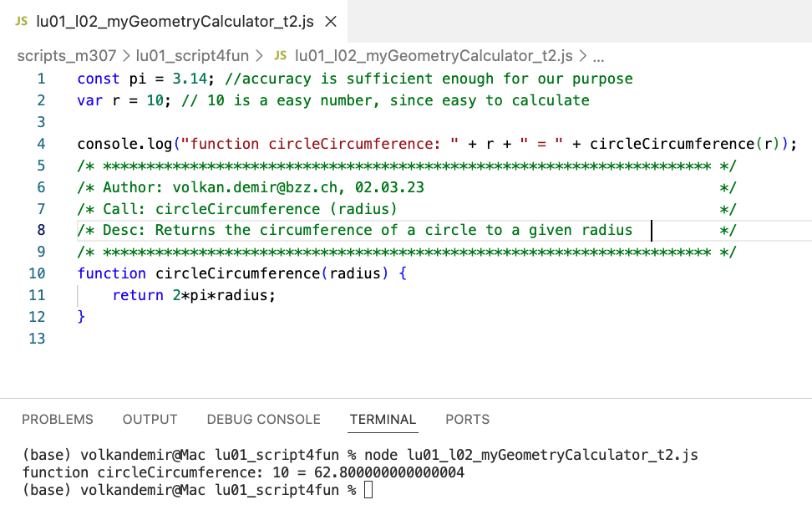The height and width of the screenshot is (505, 812).
Task: Open the lu01_script4fun breadcrumb folder
Action: pos(192,56)
